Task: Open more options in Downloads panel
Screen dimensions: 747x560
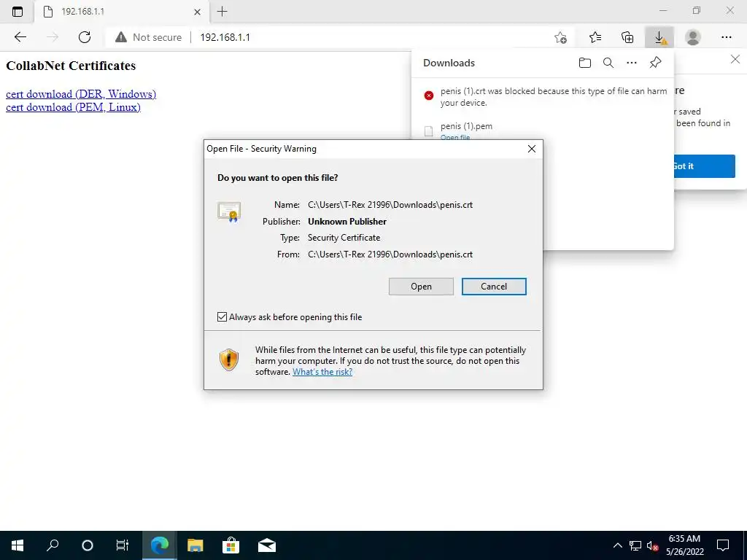Action: coord(631,63)
